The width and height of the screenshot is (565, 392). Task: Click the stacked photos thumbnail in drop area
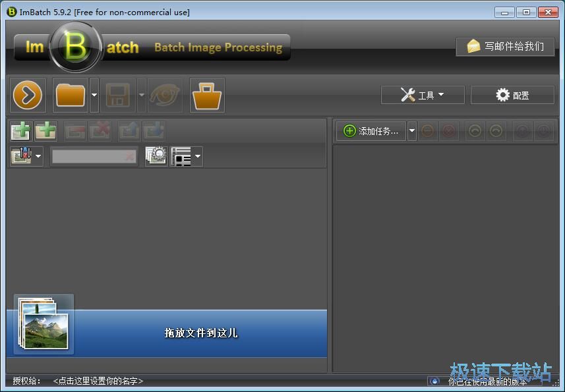(x=44, y=323)
